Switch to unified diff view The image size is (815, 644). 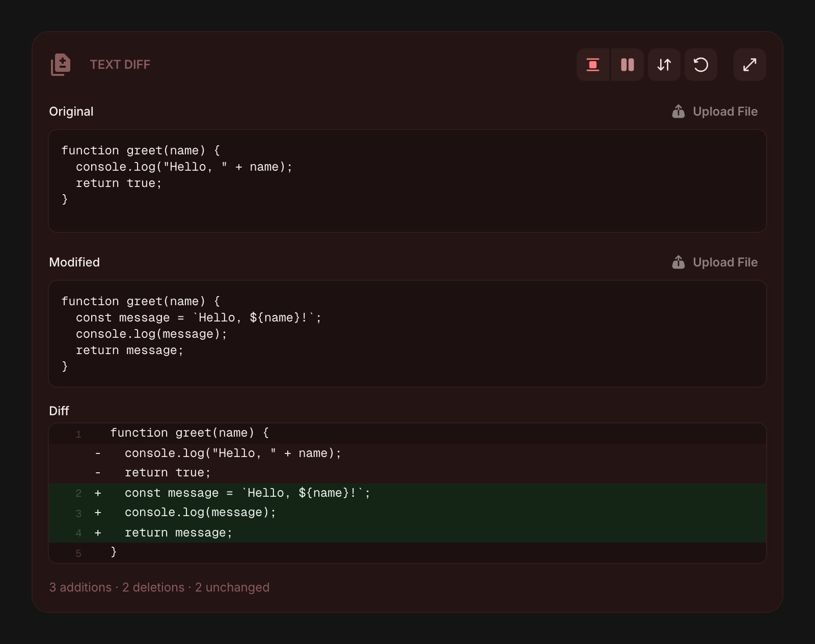pos(592,65)
